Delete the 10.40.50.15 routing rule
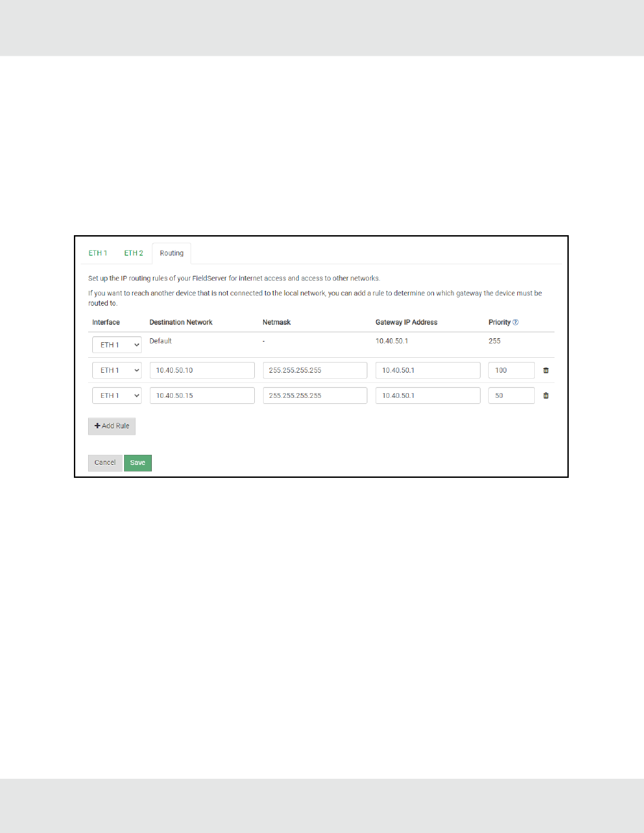This screenshot has width=644, height=833. 546,396
